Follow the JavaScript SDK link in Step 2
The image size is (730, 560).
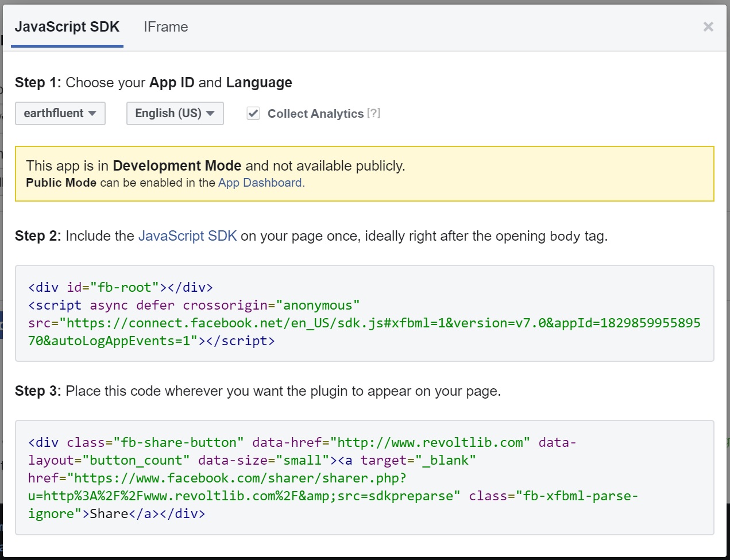[x=187, y=236]
